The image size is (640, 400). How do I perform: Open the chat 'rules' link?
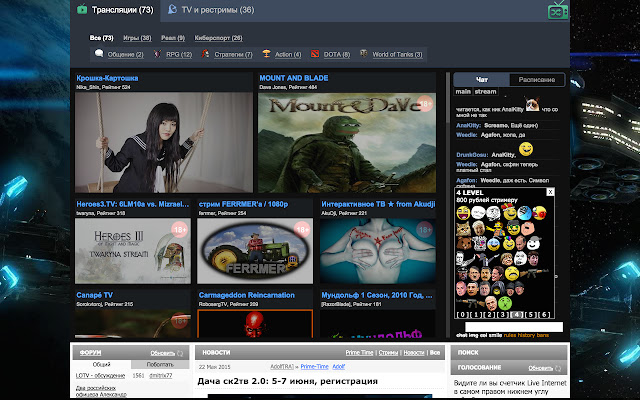coord(510,336)
